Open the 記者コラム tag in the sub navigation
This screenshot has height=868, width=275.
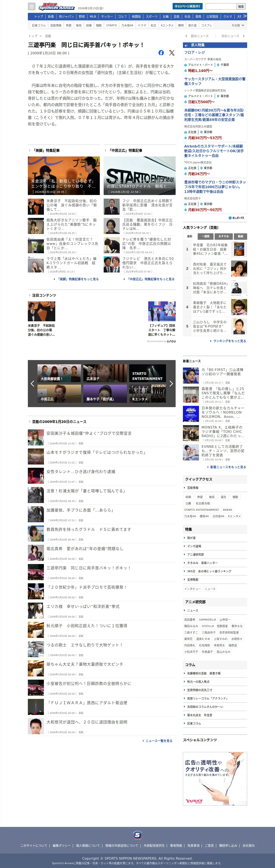pos(39,25)
